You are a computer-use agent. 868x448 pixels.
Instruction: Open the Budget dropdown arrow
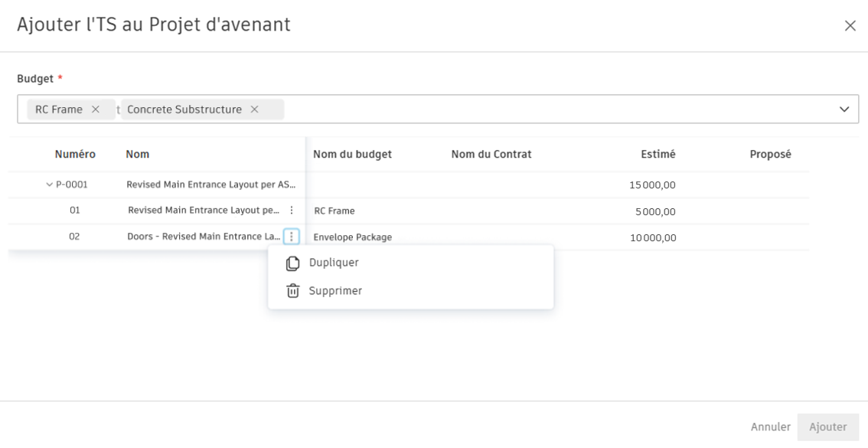[x=845, y=110]
